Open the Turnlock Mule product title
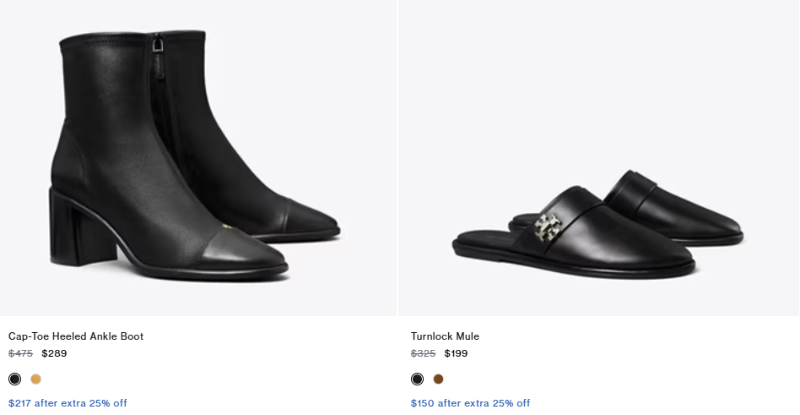800x415 pixels. point(445,336)
